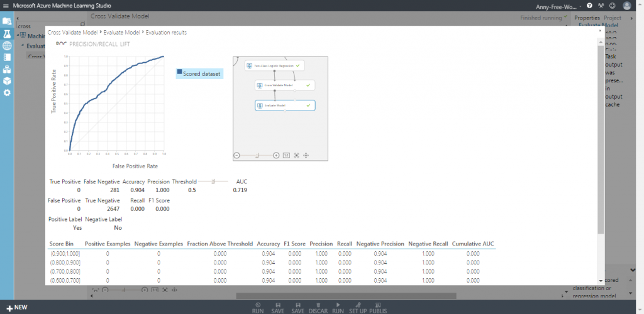Click the community people icon in header
644x314 pixels.
[x=601, y=6]
